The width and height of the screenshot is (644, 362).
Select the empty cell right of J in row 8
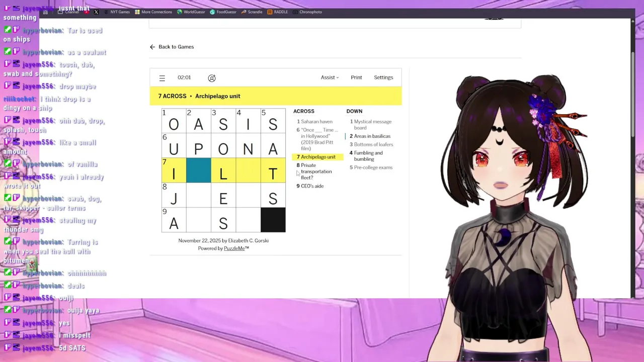pos(199,195)
